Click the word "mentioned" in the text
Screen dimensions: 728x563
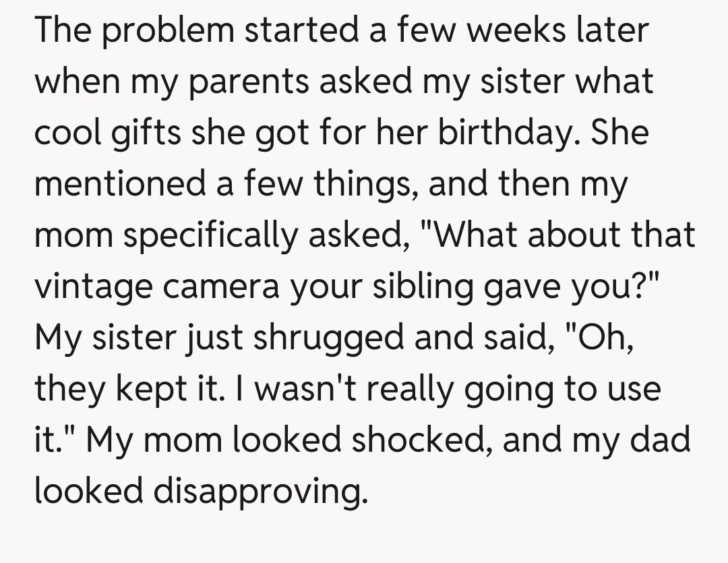[119, 184]
